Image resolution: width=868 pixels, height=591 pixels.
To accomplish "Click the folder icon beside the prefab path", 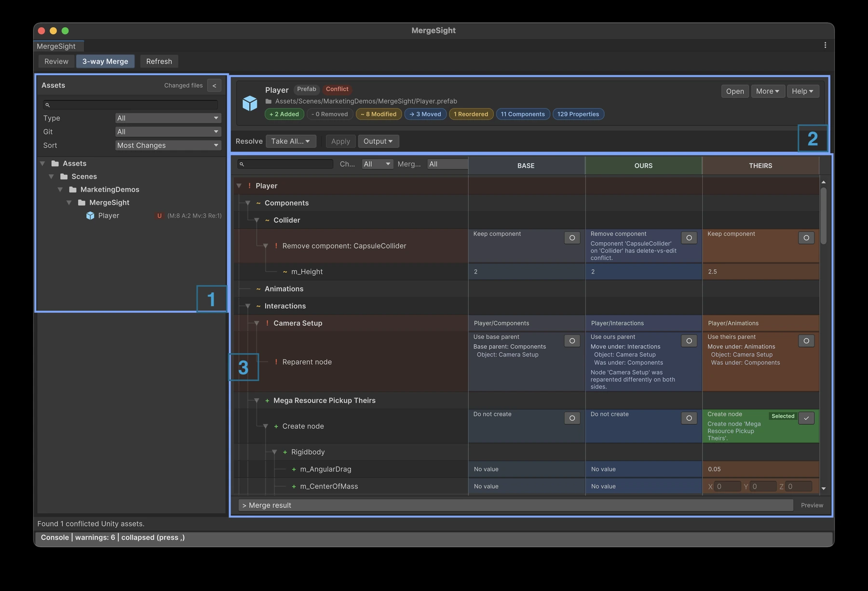I will click(269, 101).
